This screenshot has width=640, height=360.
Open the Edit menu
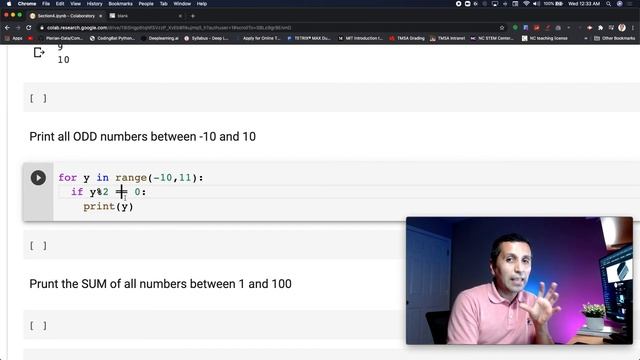point(60,4)
